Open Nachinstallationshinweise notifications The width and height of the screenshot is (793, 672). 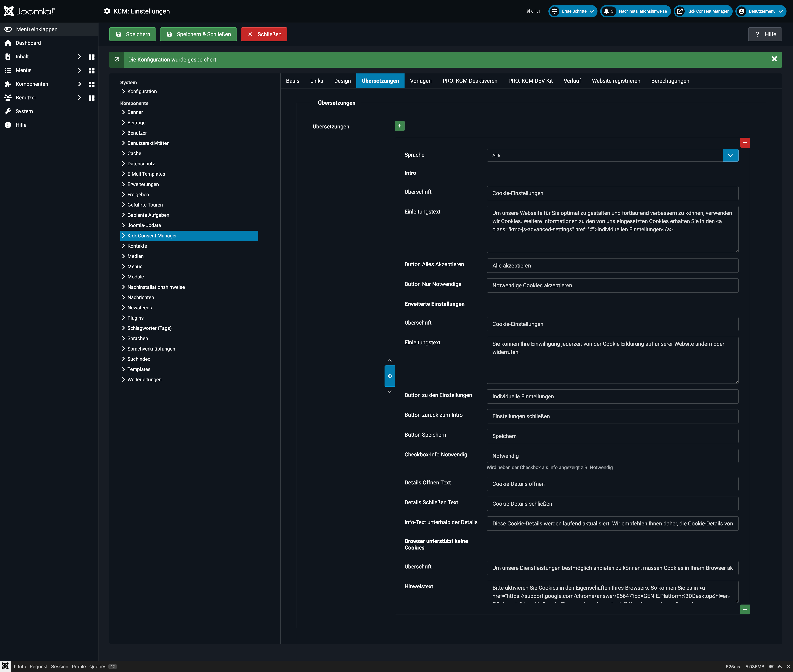636,11
